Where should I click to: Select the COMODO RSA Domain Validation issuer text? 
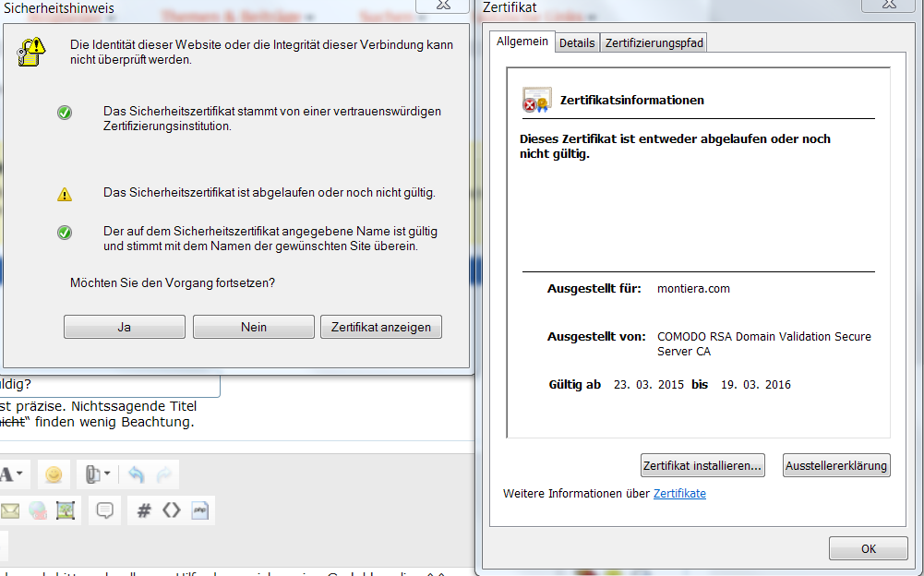point(764,343)
